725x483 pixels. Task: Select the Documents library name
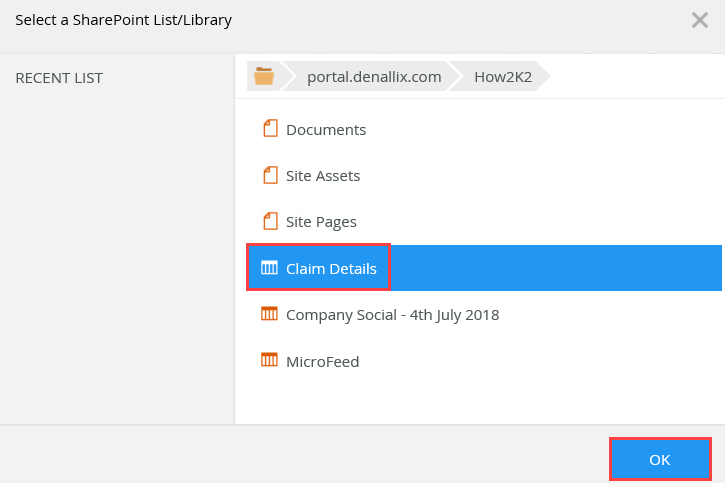[326, 129]
